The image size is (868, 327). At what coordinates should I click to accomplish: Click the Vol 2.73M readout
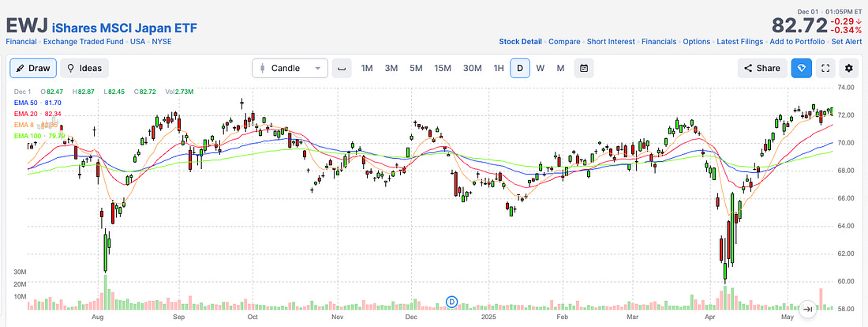click(x=179, y=92)
